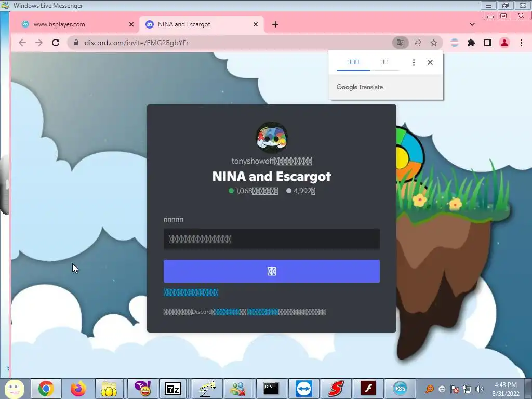Open the Start menu smiley button

[x=15, y=389]
